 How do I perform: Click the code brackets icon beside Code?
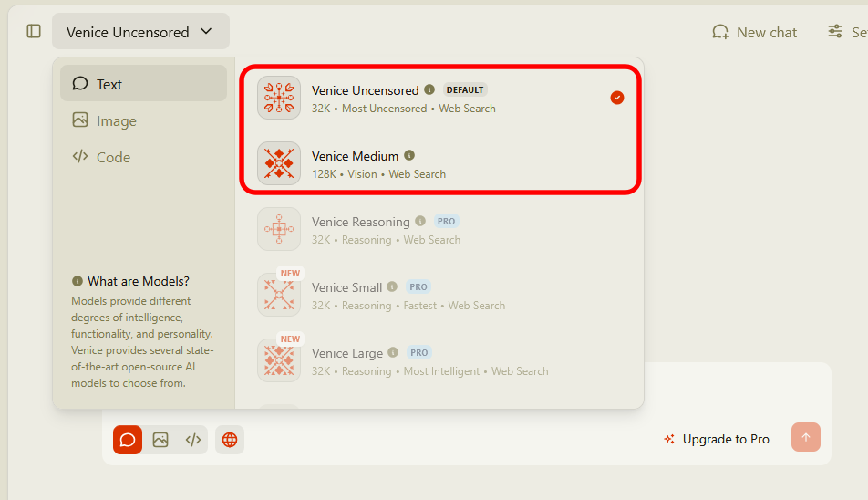point(80,157)
